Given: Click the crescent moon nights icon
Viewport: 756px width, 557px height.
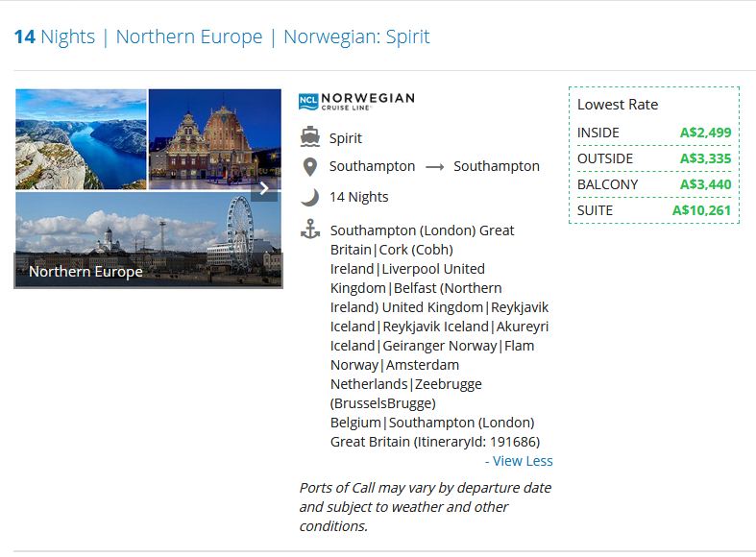Looking at the screenshot, I should (x=309, y=197).
